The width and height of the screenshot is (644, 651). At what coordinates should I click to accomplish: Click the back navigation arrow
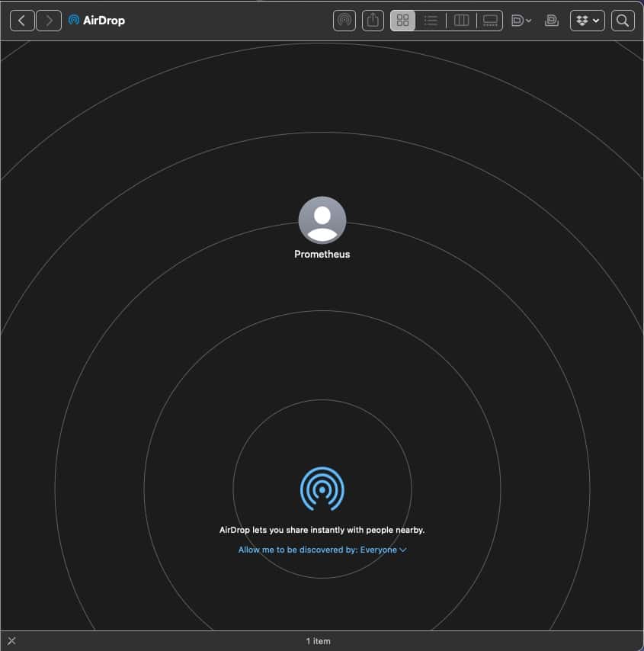coord(21,21)
